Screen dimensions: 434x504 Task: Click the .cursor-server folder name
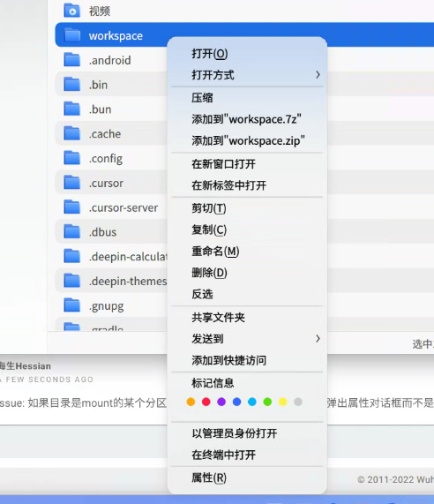(x=123, y=207)
